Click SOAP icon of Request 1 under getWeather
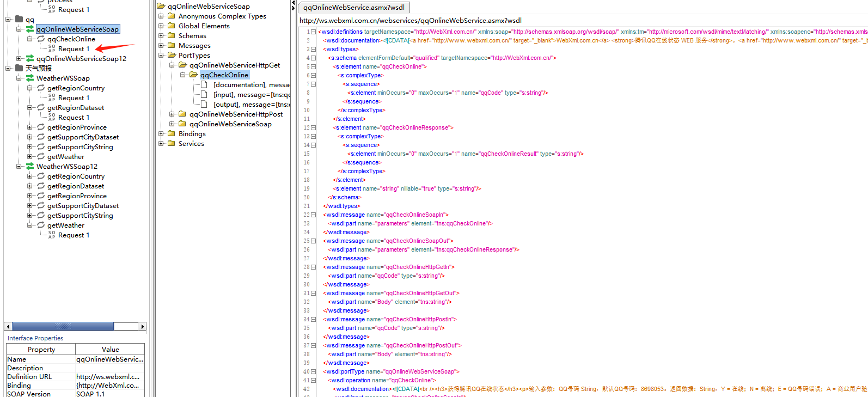This screenshot has height=397, width=868. (x=52, y=235)
